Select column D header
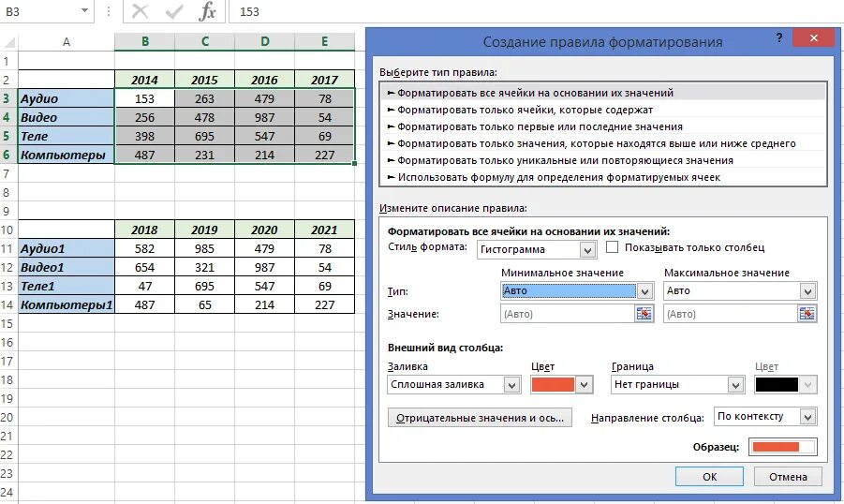The image size is (844, 504). click(265, 41)
